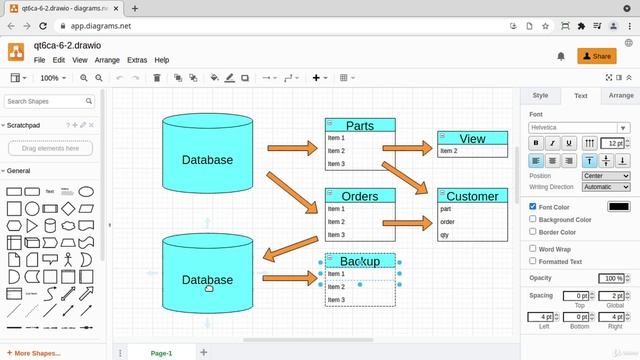
Task: Undo the last action
Action: [x=120, y=78]
